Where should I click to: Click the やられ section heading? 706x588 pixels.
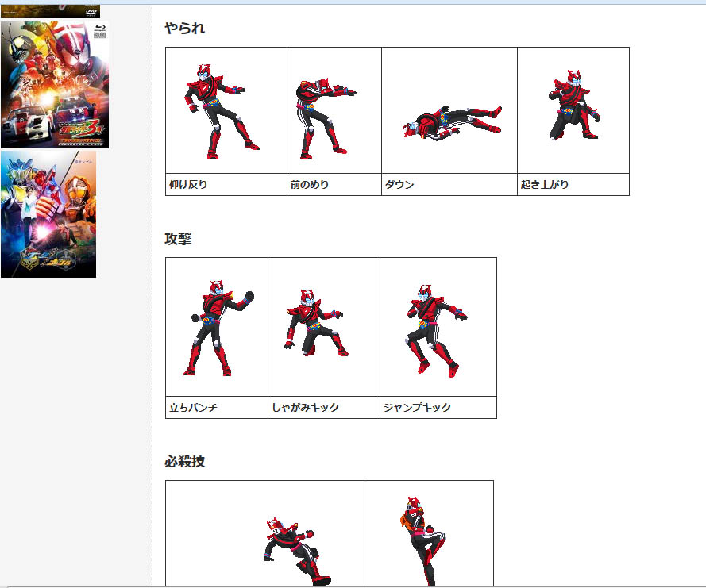184,29
